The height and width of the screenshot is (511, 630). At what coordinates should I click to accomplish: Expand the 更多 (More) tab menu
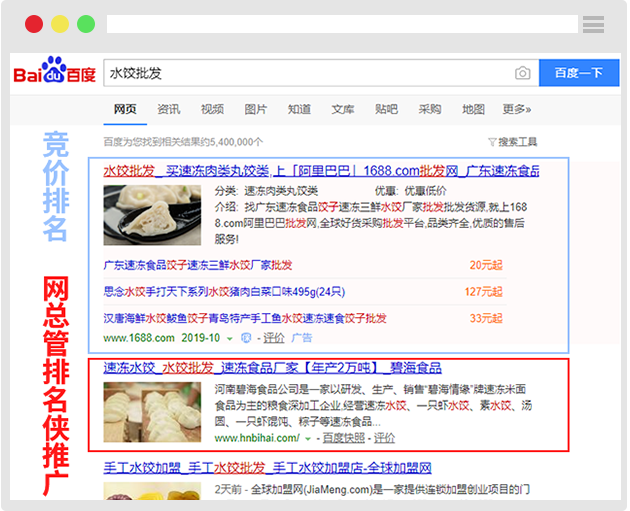(x=516, y=109)
